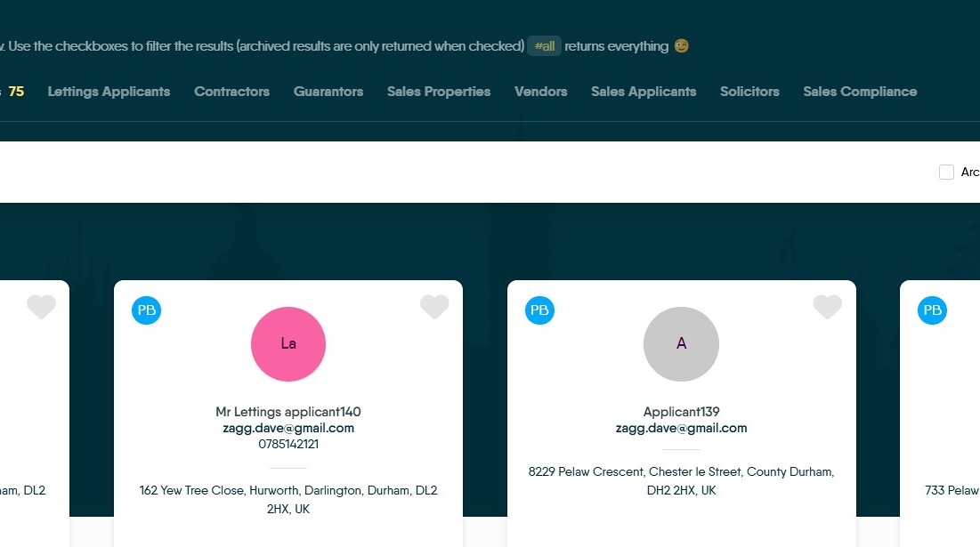This screenshot has width=980, height=547.
Task: Select the 8229 Pelaw Crescent address
Action: (x=681, y=481)
